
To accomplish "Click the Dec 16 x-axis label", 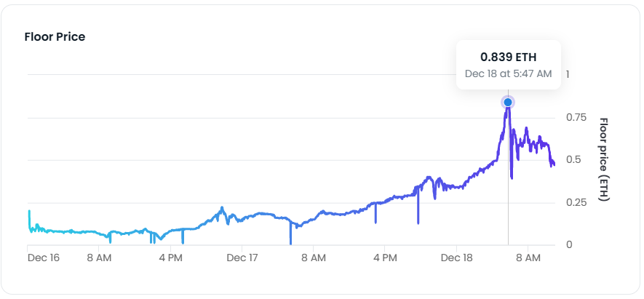I will (44, 258).
